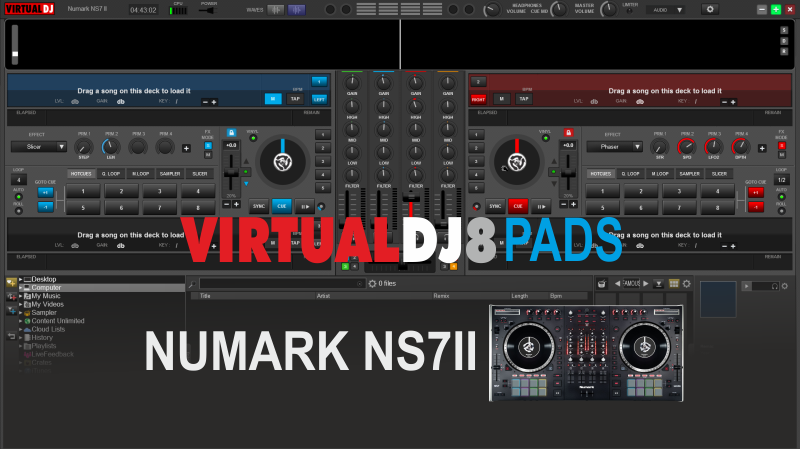The image size is (800, 449).
Task: Click the left deck play/pause button
Action: click(x=304, y=207)
